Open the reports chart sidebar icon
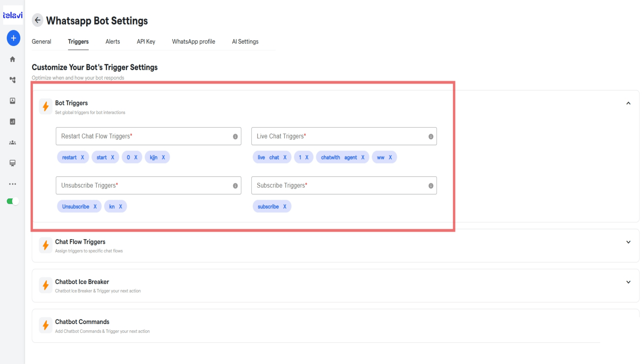This screenshot has width=644, height=364. [12, 122]
